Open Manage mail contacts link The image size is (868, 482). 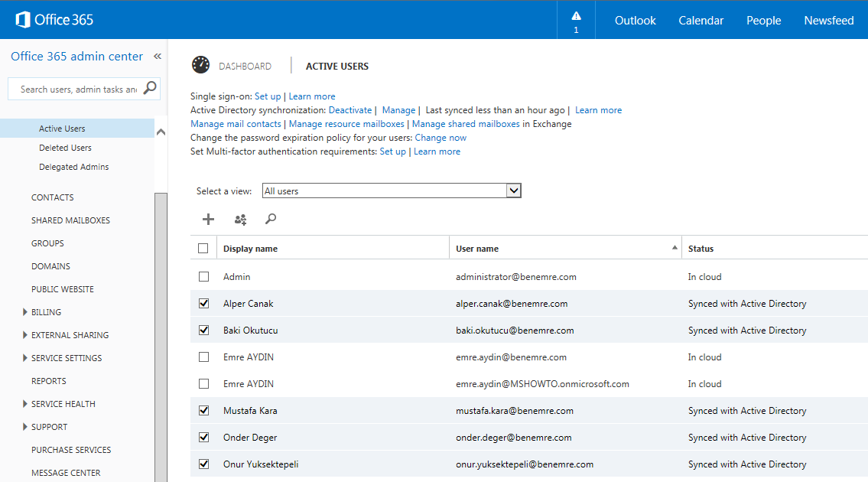tap(236, 124)
